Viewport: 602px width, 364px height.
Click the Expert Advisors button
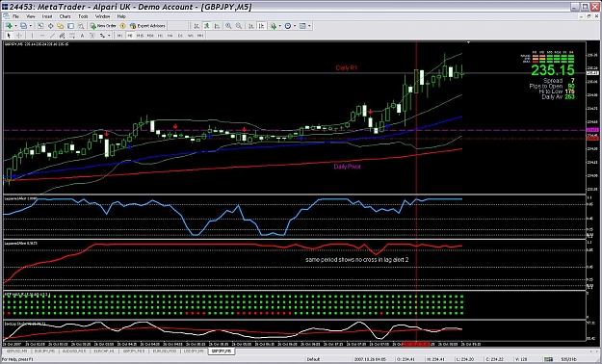click(147, 26)
